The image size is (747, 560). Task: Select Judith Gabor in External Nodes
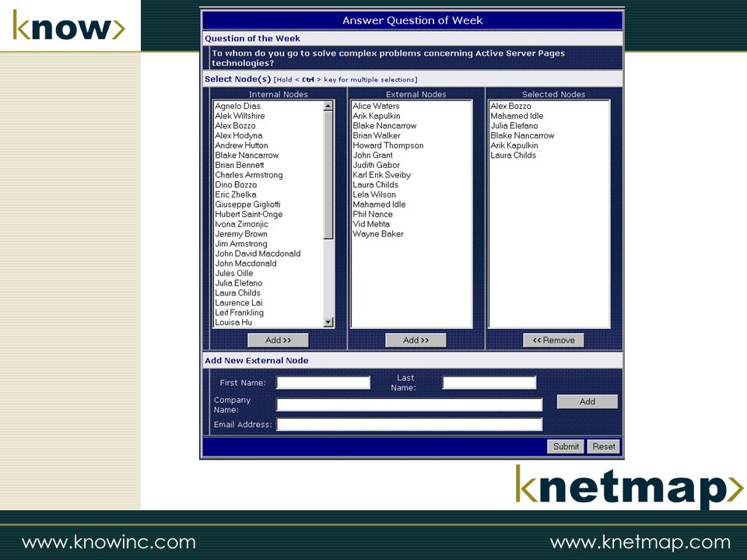[x=377, y=165]
